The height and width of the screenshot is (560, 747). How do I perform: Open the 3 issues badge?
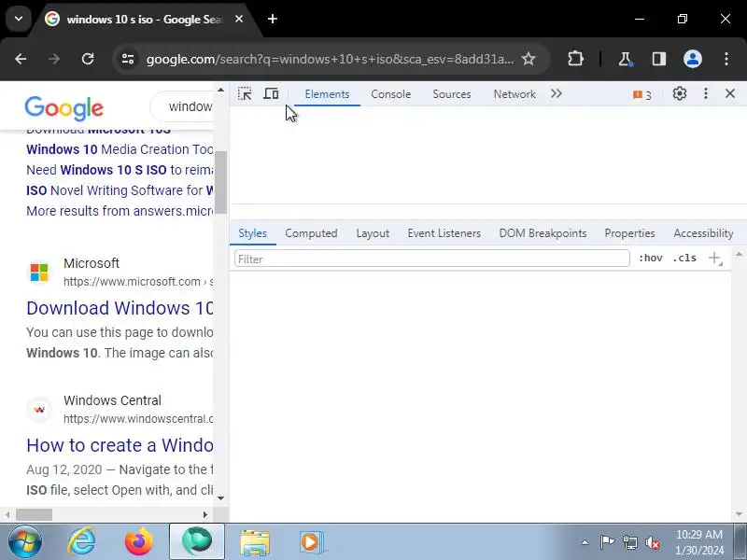pyautogui.click(x=641, y=95)
